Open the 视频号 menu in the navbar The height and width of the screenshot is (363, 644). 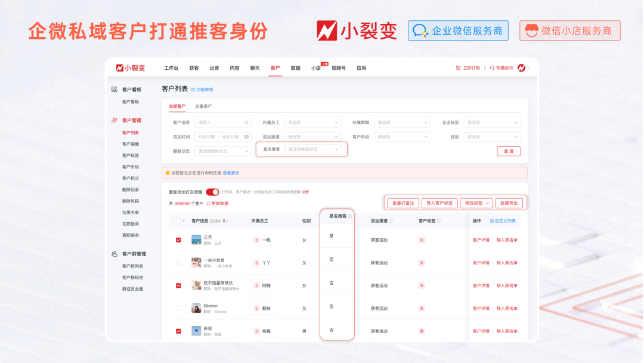coord(338,67)
